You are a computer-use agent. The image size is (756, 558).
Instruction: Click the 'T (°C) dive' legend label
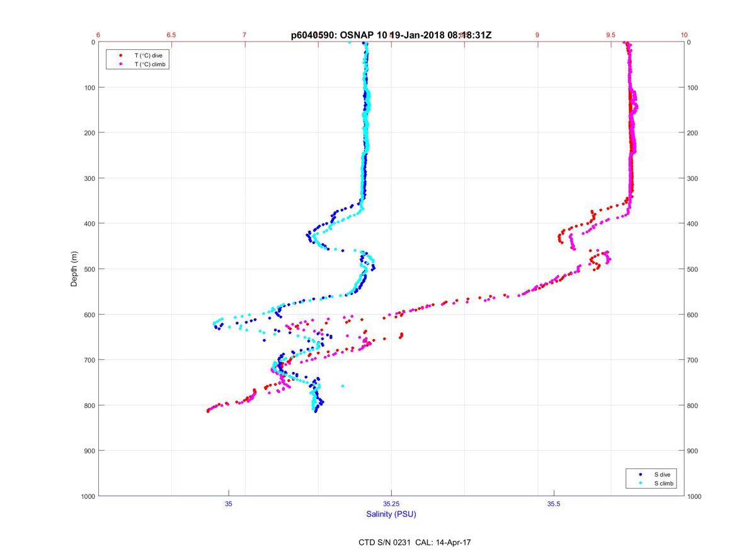point(148,55)
